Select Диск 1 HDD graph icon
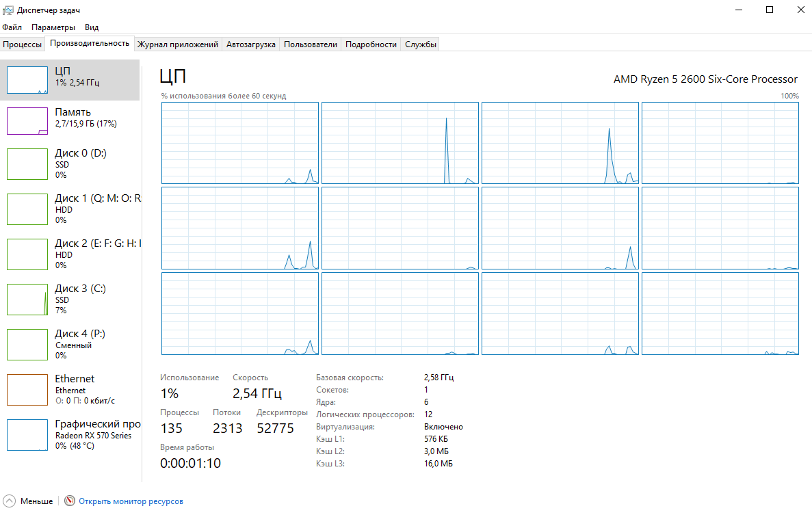 tap(27, 209)
